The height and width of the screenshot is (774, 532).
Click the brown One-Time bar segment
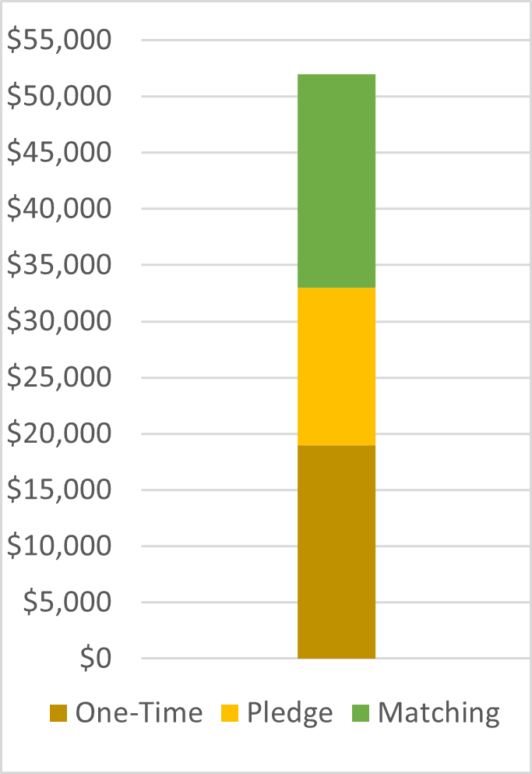[x=336, y=552]
